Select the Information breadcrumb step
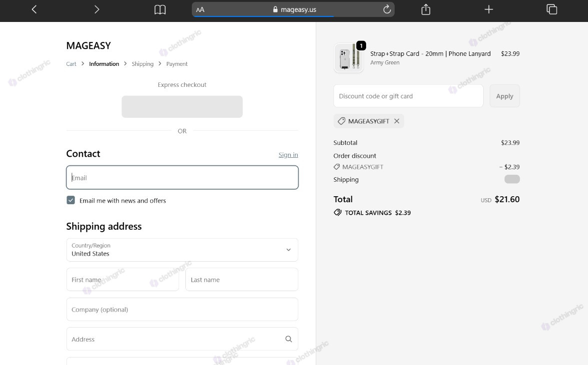Screen dimensions: 588x365 tap(104, 64)
